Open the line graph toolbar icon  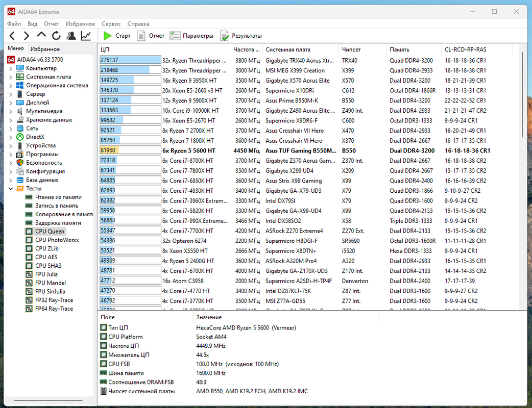click(x=86, y=36)
